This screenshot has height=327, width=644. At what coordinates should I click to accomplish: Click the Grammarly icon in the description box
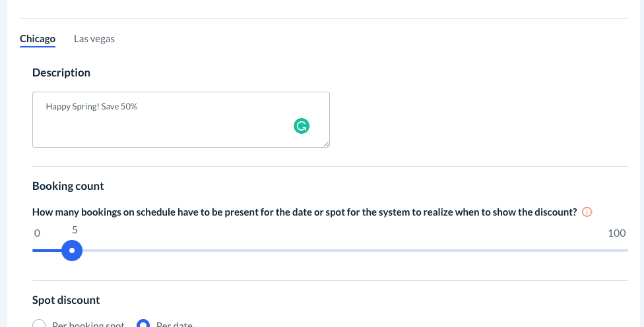pyautogui.click(x=301, y=126)
